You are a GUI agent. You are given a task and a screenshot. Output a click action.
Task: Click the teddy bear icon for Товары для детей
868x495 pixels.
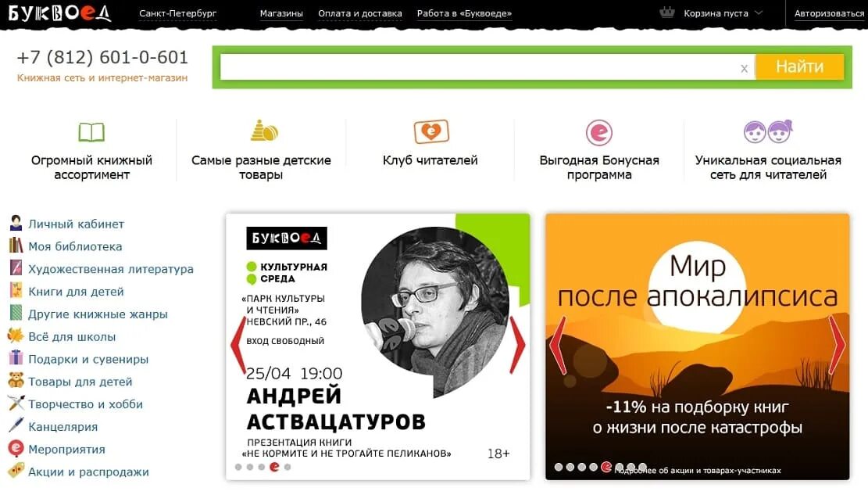[x=16, y=381]
